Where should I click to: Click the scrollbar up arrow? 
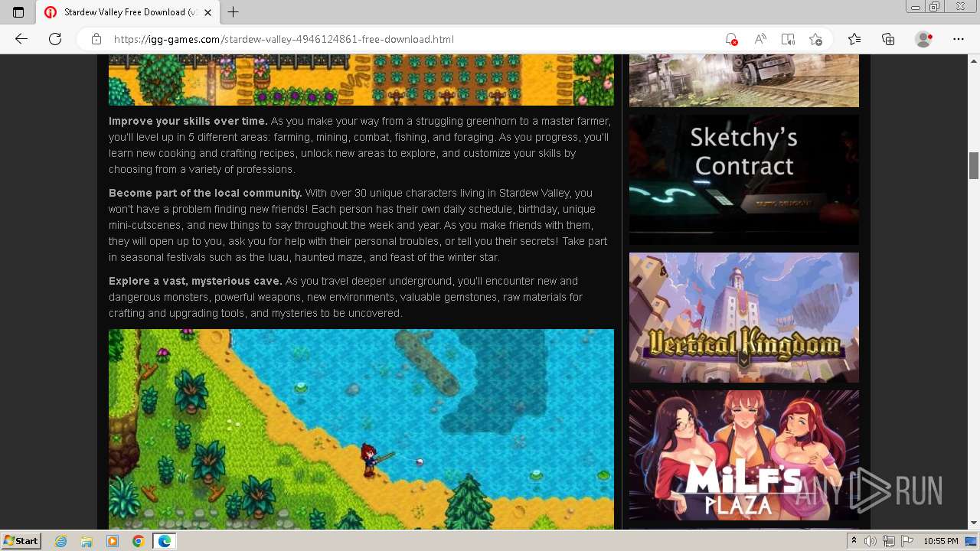[x=974, y=60]
